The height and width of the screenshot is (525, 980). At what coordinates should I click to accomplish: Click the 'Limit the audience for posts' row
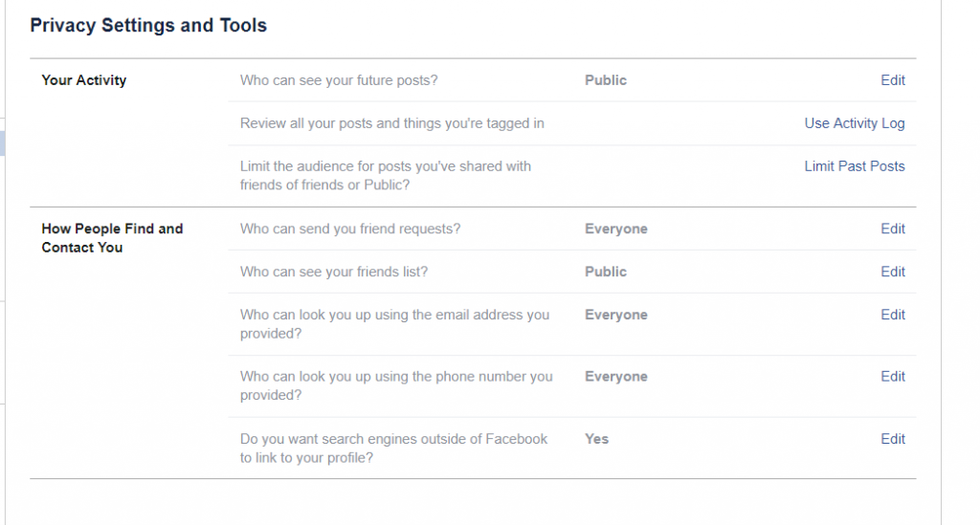coord(572,176)
